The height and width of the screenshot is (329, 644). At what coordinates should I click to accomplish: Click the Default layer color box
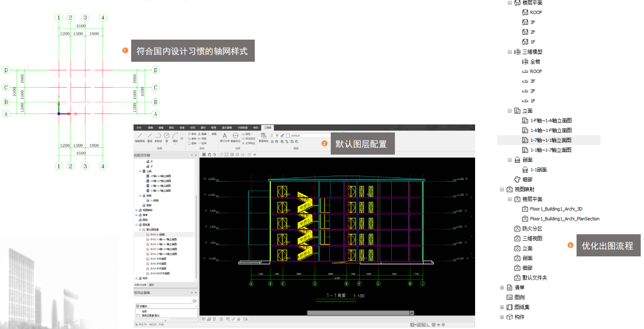tap(288, 135)
